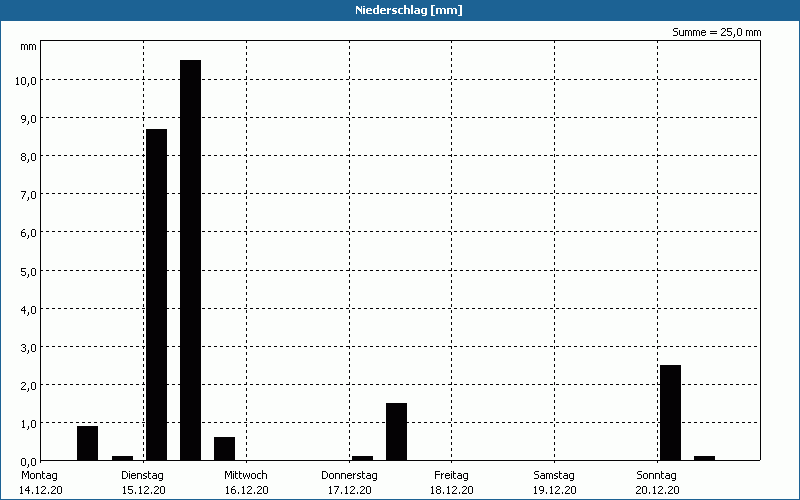Image resolution: width=800 pixels, height=500 pixels.
Task: Click the 'Donnerstag' day label
Action: click(349, 476)
